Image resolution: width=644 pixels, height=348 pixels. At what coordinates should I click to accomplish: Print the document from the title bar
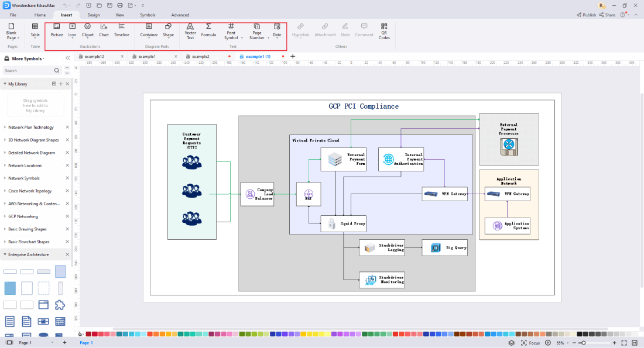(120, 5)
